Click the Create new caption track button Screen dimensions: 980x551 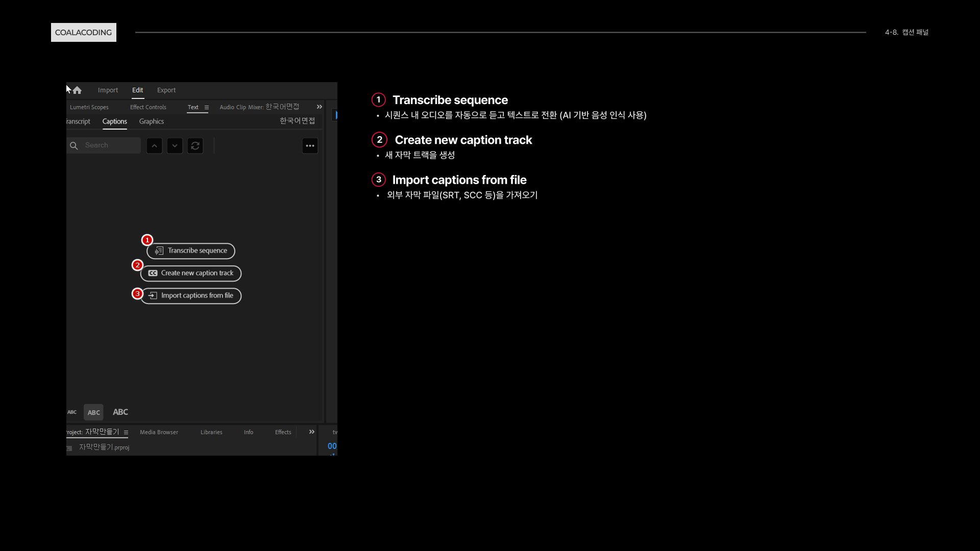pyautogui.click(x=191, y=273)
